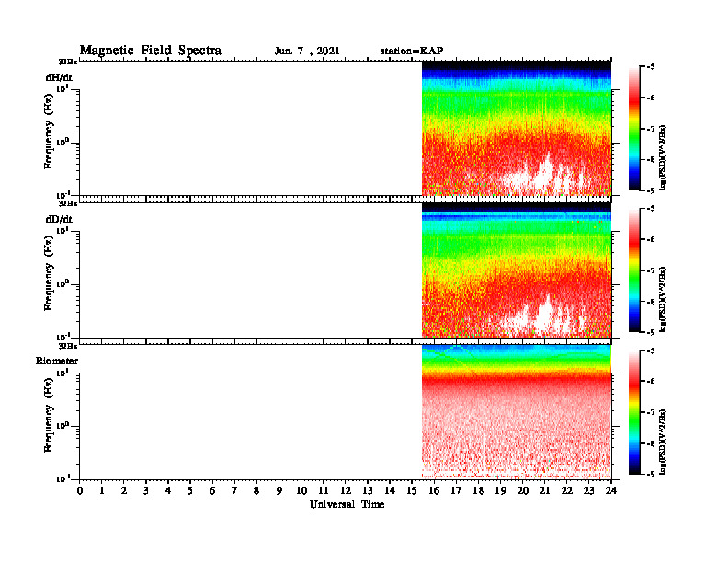The height and width of the screenshot is (563, 728).
Task: Select the "Jun. 7 , 2021" date text
Action: tap(307, 52)
